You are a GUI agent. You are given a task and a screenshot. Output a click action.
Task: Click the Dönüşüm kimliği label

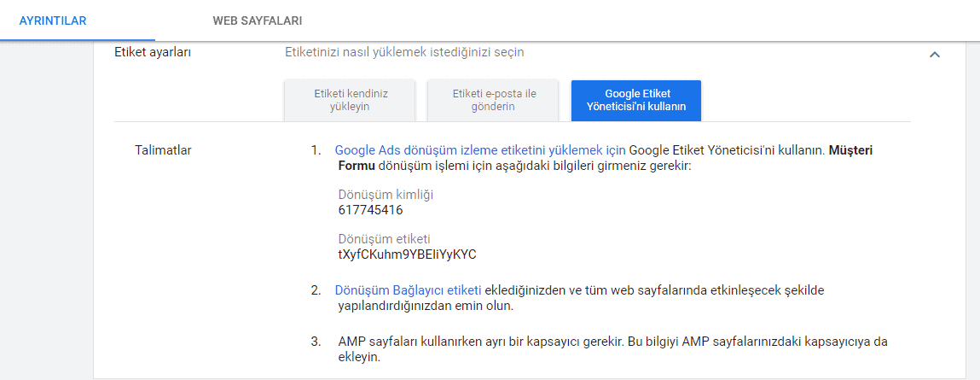click(386, 195)
